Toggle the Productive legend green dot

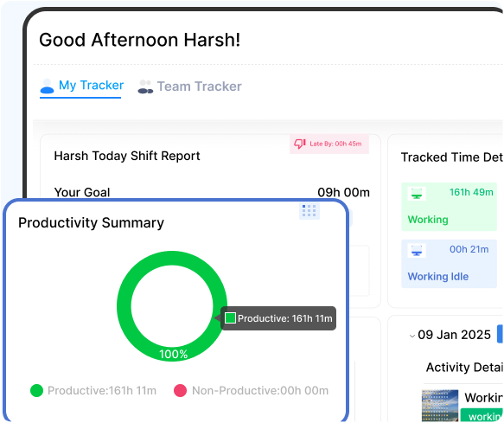36,390
